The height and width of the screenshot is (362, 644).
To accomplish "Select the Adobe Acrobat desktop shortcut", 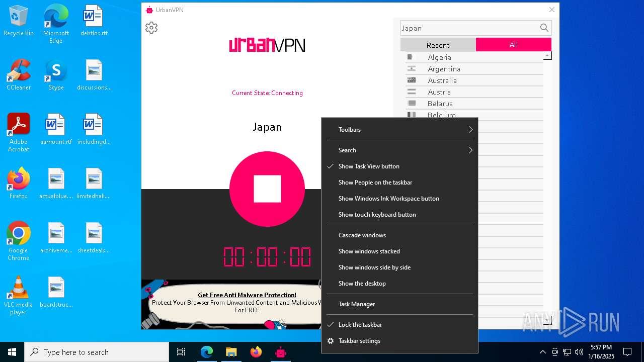I will click(x=19, y=133).
